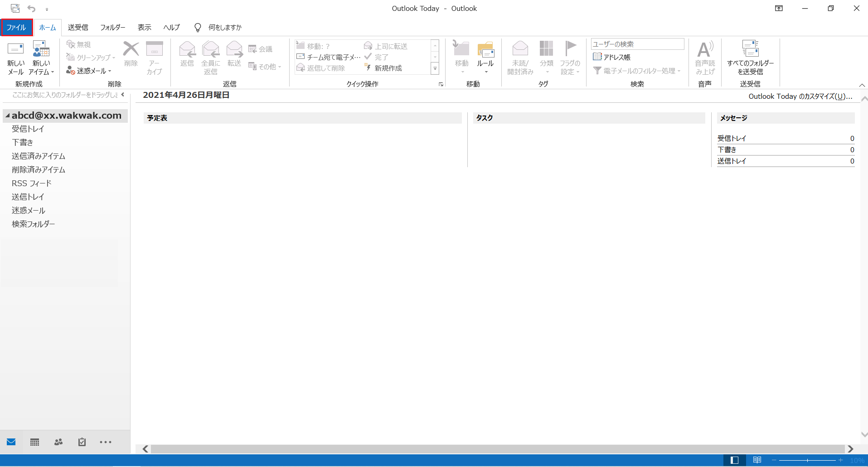Click the アーカイブ icon
This screenshot has width=868, height=467.
pos(155,48)
